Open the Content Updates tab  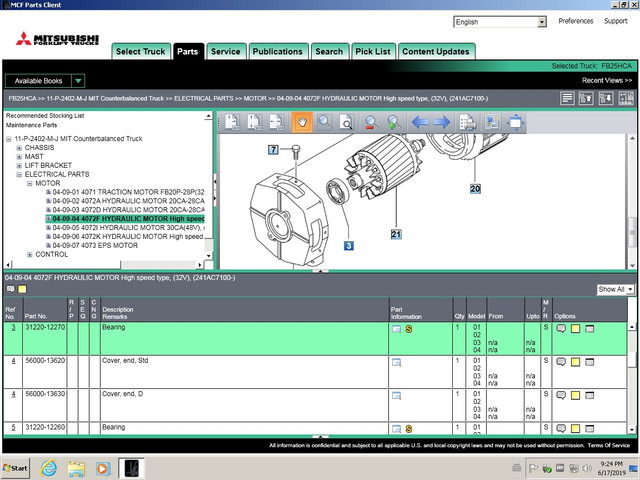[x=436, y=51]
